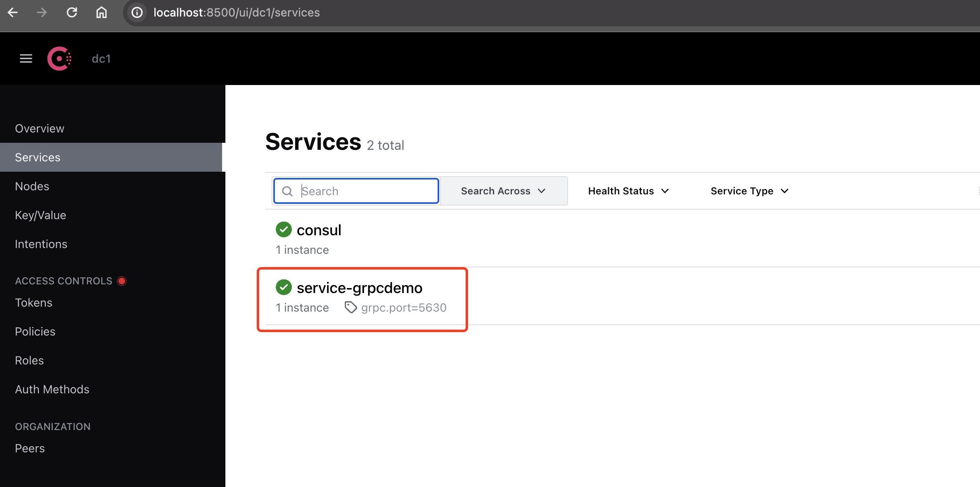Click the browser home icon
Viewport: 980px width, 487px height.
click(101, 12)
